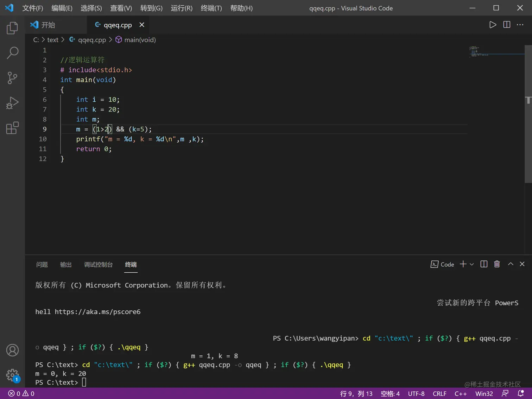532x399 pixels.
Task: Open the 终端(T) menu
Action: (x=211, y=8)
